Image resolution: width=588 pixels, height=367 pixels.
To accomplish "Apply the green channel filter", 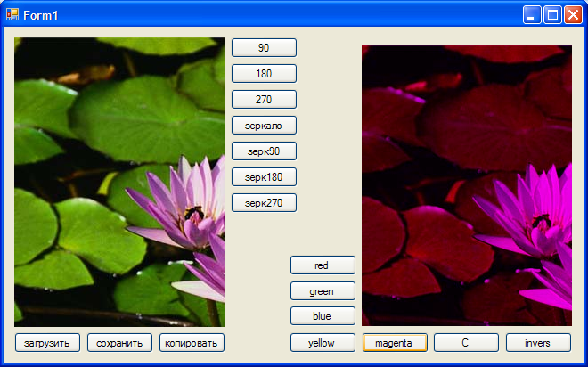I will tap(323, 291).
